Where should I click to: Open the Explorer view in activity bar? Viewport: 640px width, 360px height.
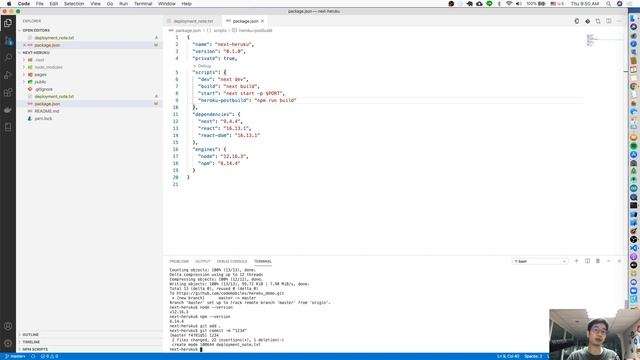8,23
